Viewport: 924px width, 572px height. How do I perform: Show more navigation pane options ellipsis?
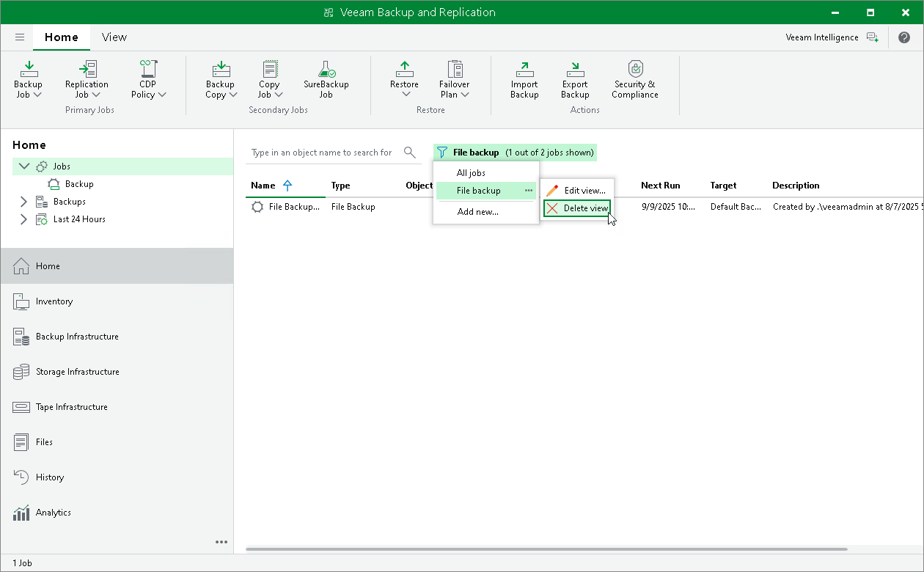click(x=221, y=542)
